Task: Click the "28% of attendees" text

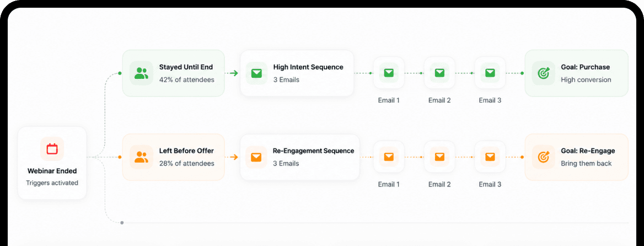Action: (187, 163)
